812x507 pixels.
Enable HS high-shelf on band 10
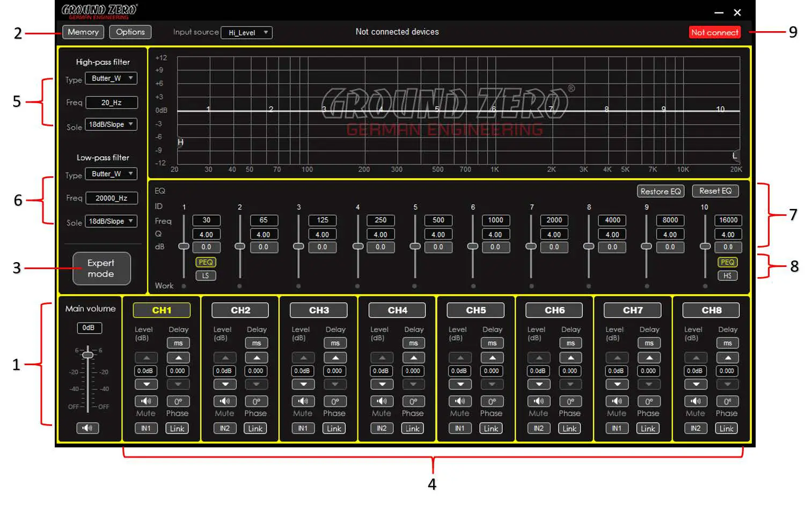728,276
